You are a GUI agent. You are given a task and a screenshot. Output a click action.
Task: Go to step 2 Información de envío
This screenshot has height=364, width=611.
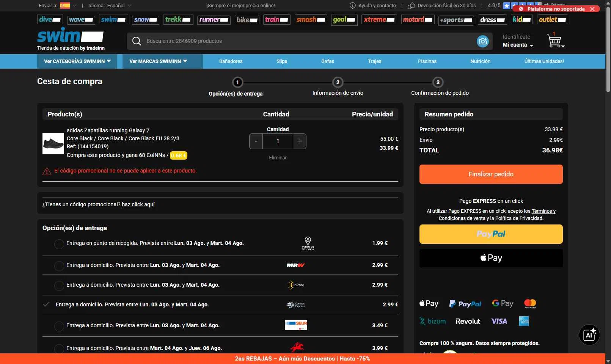click(338, 87)
